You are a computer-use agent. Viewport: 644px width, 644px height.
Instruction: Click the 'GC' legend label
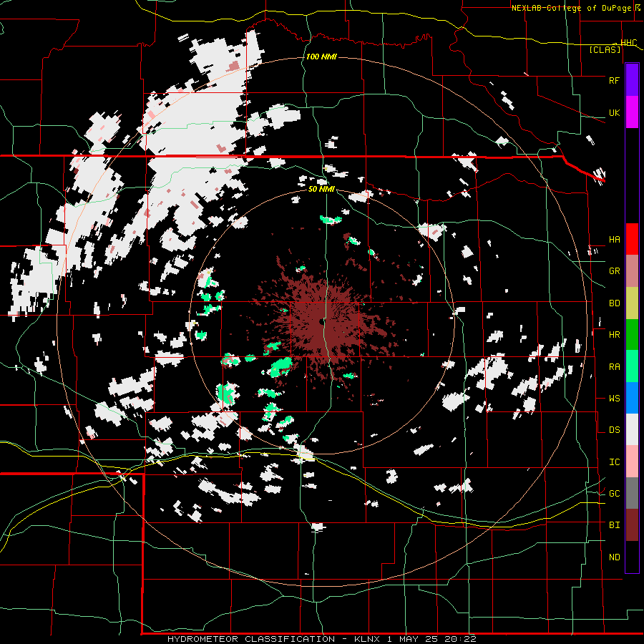614,494
